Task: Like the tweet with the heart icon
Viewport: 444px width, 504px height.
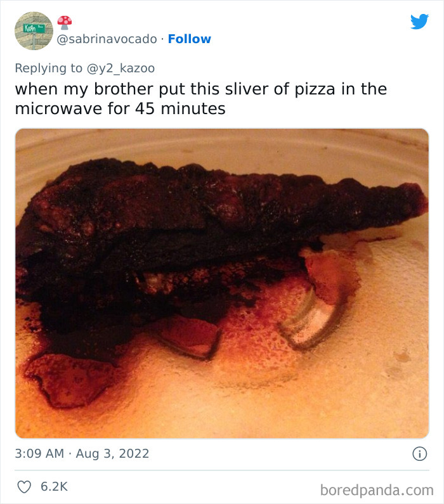Action: 25,487
